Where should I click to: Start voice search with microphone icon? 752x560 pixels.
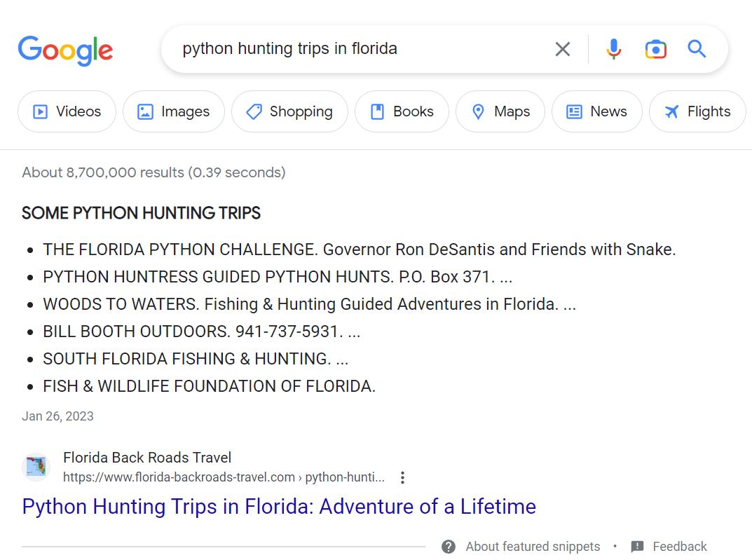click(613, 49)
